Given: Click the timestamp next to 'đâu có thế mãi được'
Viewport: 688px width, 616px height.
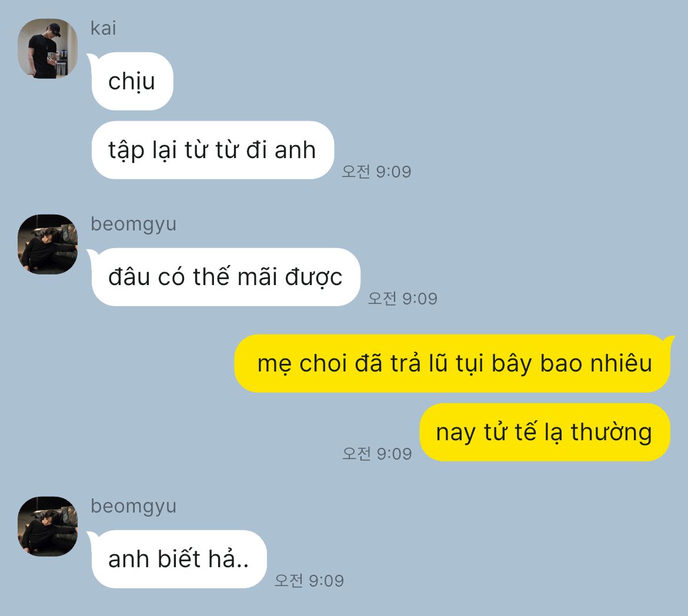Looking at the screenshot, I should click(x=402, y=299).
